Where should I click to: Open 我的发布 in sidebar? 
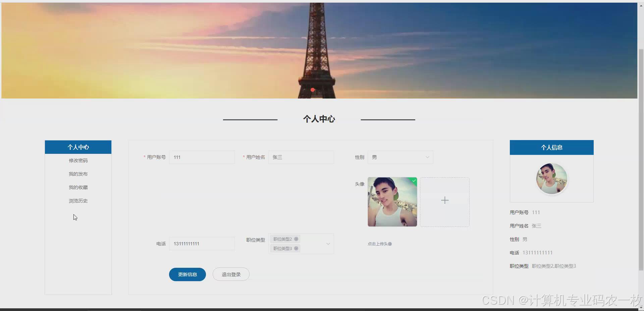78,174
